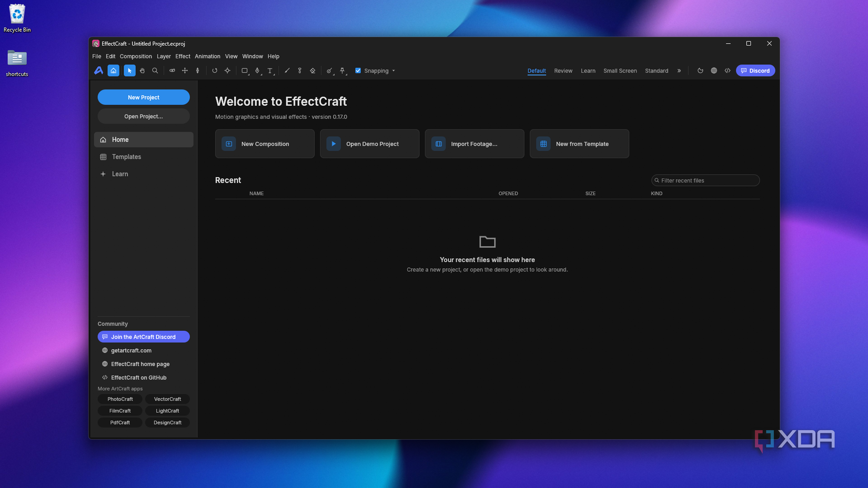
Task: Click the New from Template card
Action: (579, 144)
